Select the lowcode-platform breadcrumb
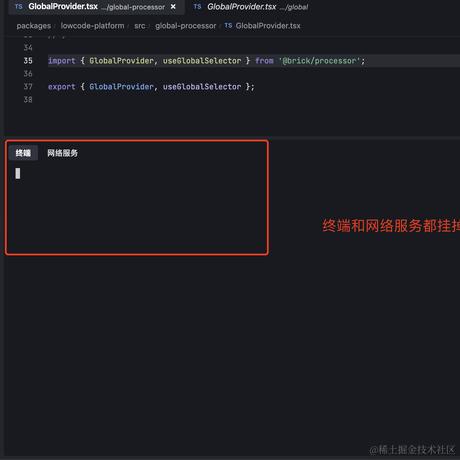460x460 pixels. coord(92,26)
